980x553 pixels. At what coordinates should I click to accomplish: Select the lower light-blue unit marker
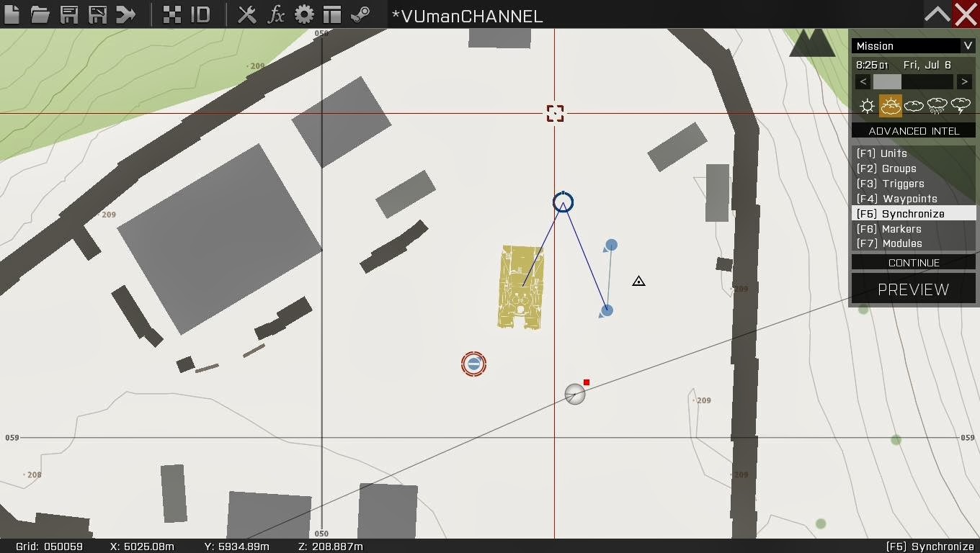point(607,310)
